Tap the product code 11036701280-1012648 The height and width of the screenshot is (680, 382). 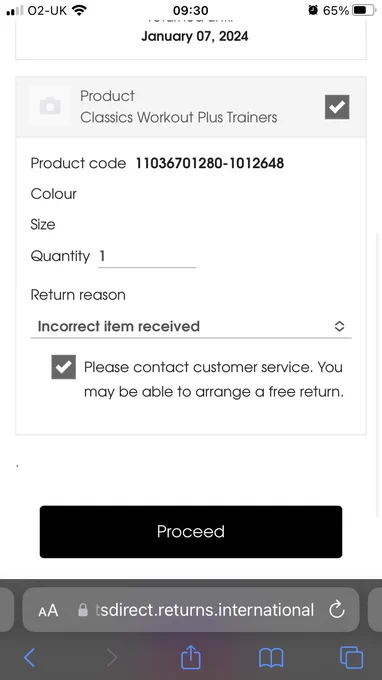[210, 163]
